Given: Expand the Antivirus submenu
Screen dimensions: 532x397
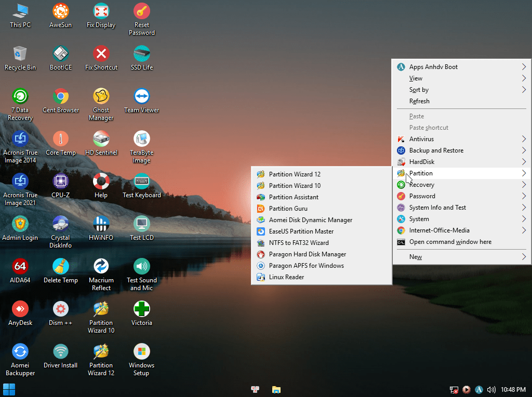Looking at the screenshot, I should (461, 139).
